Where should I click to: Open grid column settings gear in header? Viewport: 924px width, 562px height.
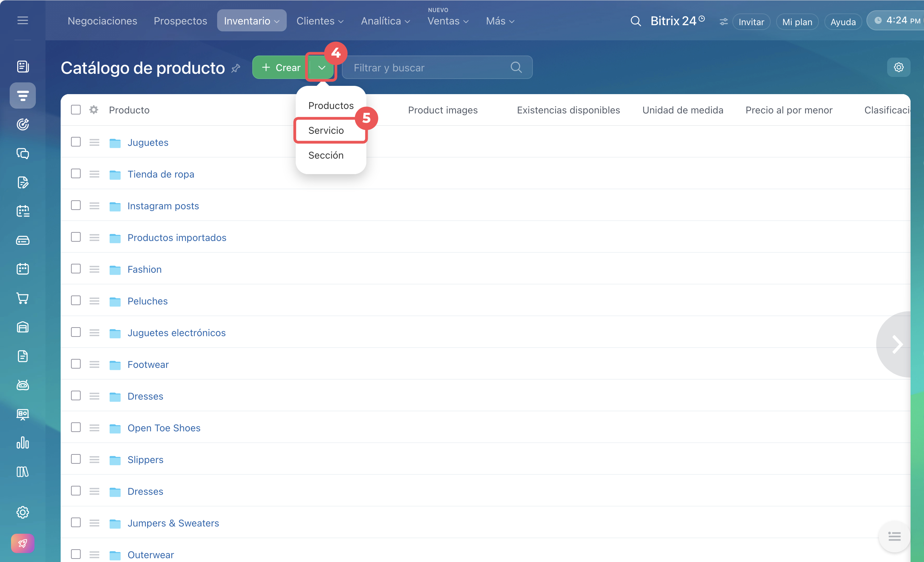94,110
